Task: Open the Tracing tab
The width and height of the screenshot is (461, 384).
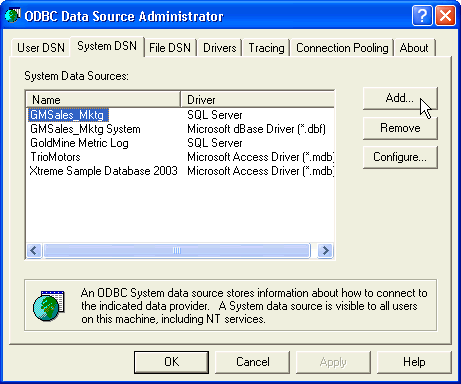Action: pyautogui.click(x=266, y=48)
